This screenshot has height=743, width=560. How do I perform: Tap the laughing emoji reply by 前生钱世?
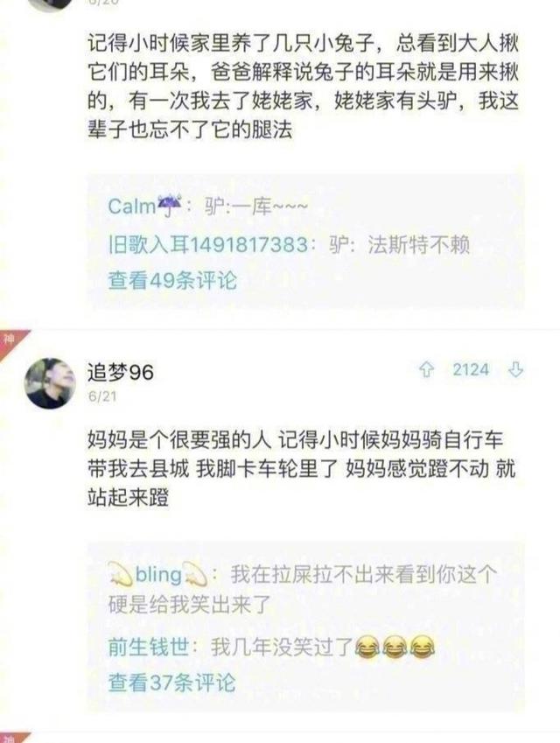(323, 648)
